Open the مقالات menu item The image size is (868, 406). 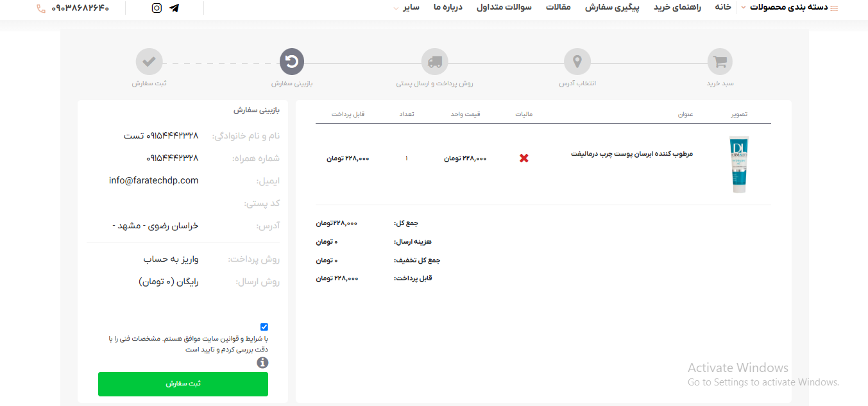559,8
